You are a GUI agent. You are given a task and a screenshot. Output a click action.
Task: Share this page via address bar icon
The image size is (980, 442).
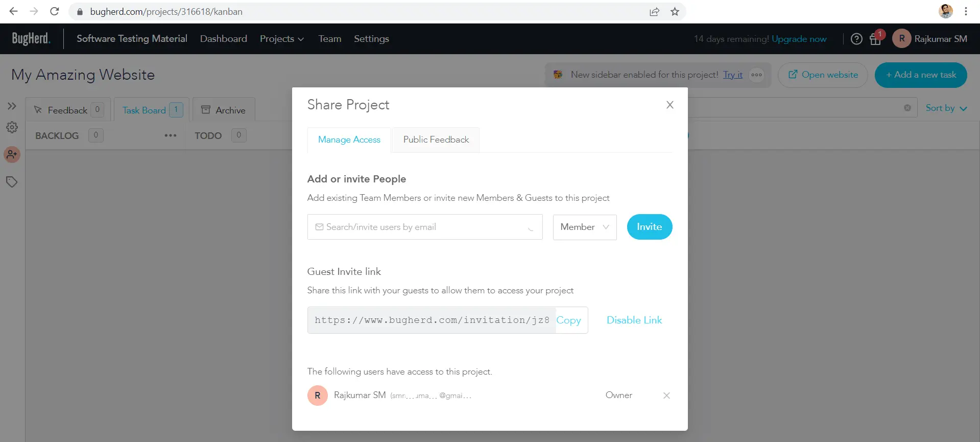654,12
